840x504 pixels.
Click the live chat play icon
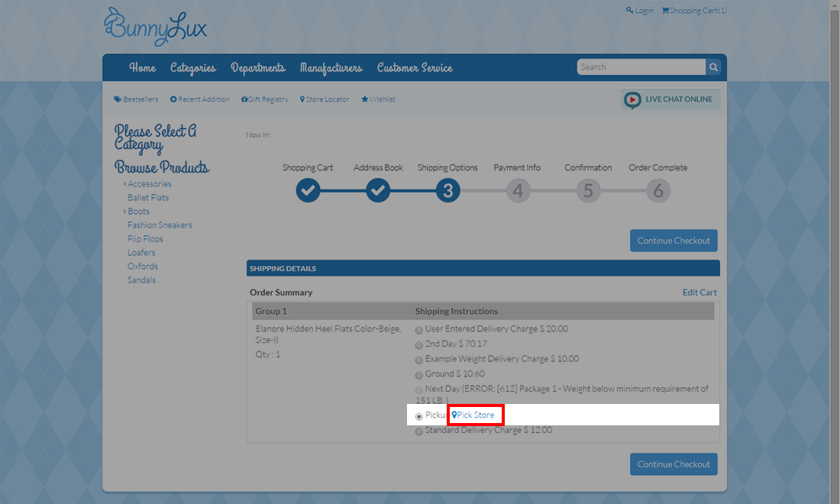click(x=632, y=99)
